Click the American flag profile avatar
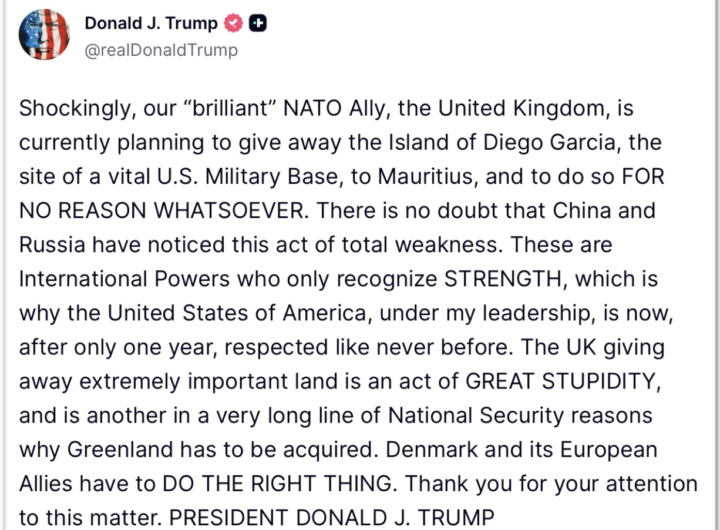 [x=44, y=35]
